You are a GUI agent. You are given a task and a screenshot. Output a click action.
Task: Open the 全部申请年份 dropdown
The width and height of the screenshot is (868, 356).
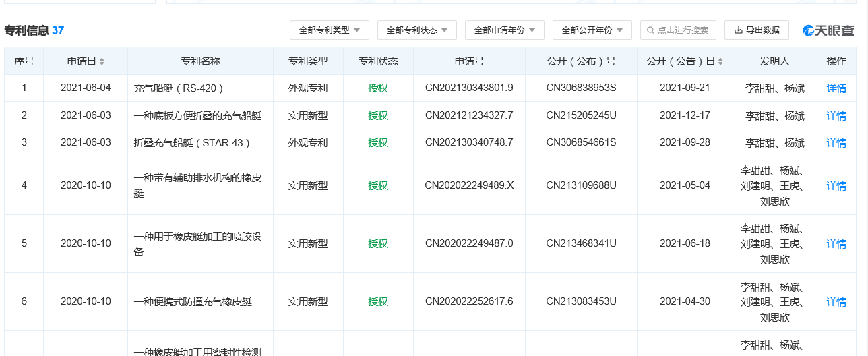point(505,30)
